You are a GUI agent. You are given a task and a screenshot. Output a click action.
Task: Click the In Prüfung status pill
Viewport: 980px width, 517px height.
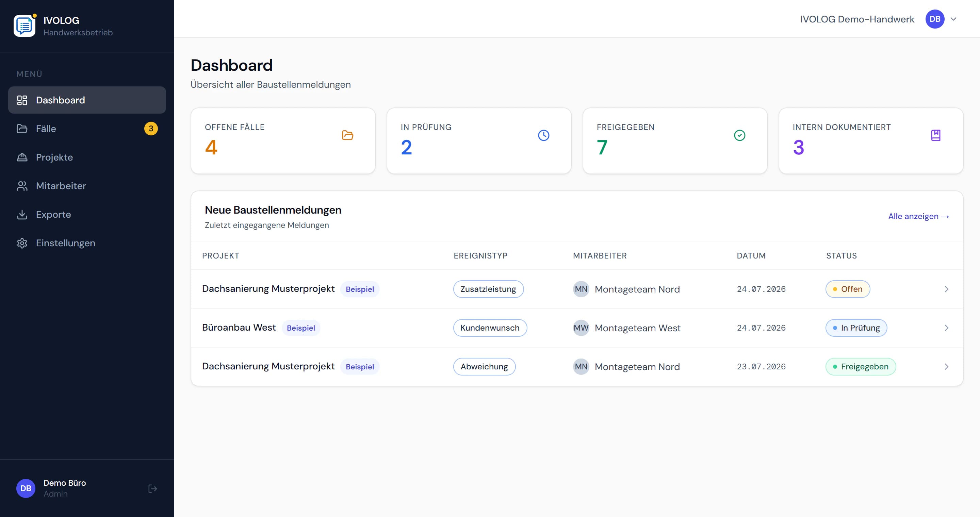coord(856,328)
